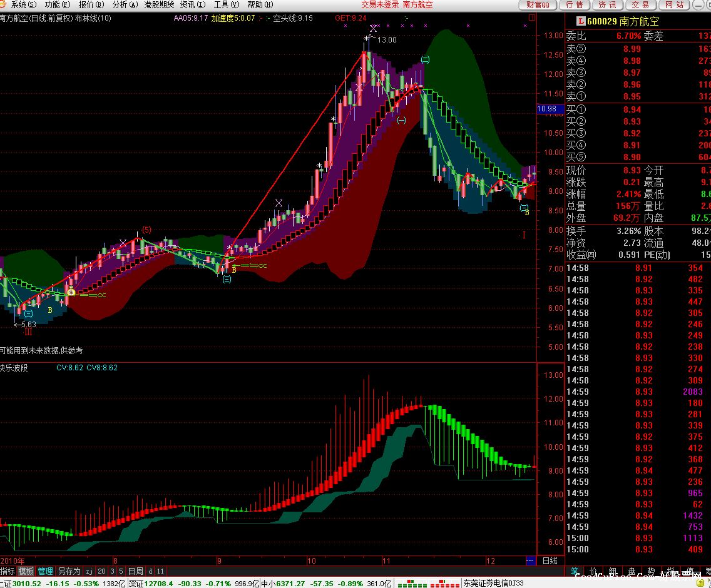Select the d template tab
The width and height of the screenshot is (711, 588).
click(x=151, y=571)
